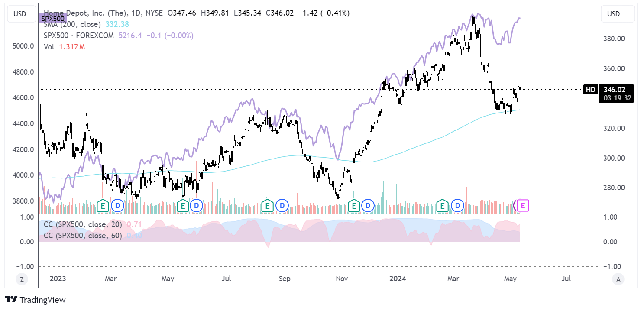The width and height of the screenshot is (644, 311).
Task: Open the dividend D marker just after Mar 2023
Action: (117, 205)
